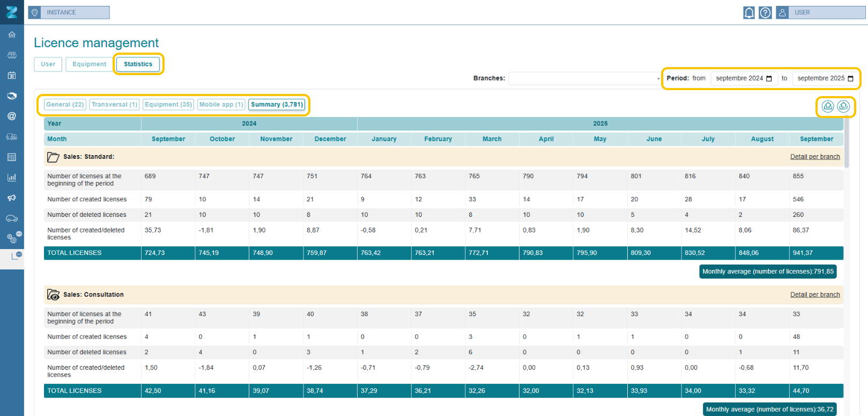Click the septembre 2025 end date field
The width and height of the screenshot is (868, 416).
pos(825,78)
